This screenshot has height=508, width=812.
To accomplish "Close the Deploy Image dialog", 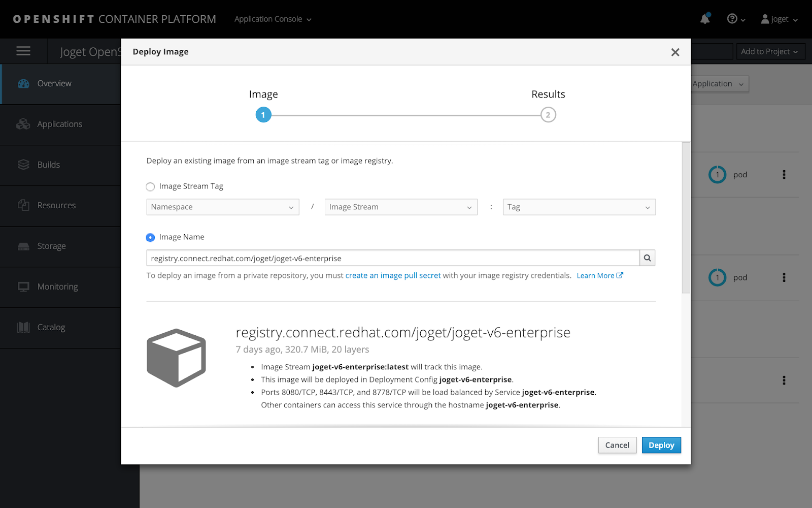I will 675,52.
